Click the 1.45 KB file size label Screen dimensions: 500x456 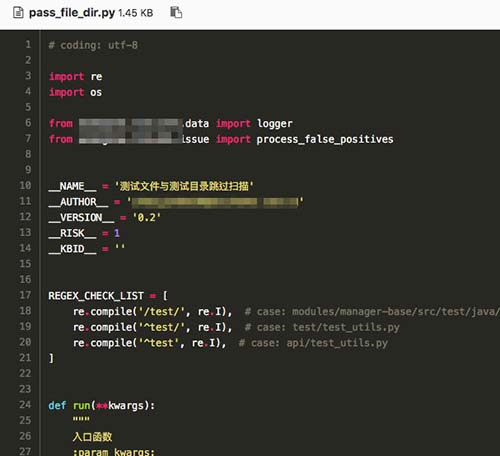[x=136, y=13]
